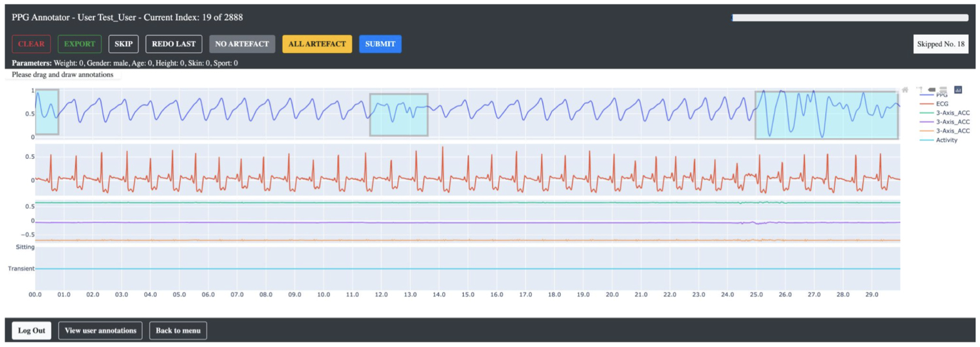Toggle orange 3-Axis_ACC legend entry
This screenshot has width=980, height=347.
(952, 131)
